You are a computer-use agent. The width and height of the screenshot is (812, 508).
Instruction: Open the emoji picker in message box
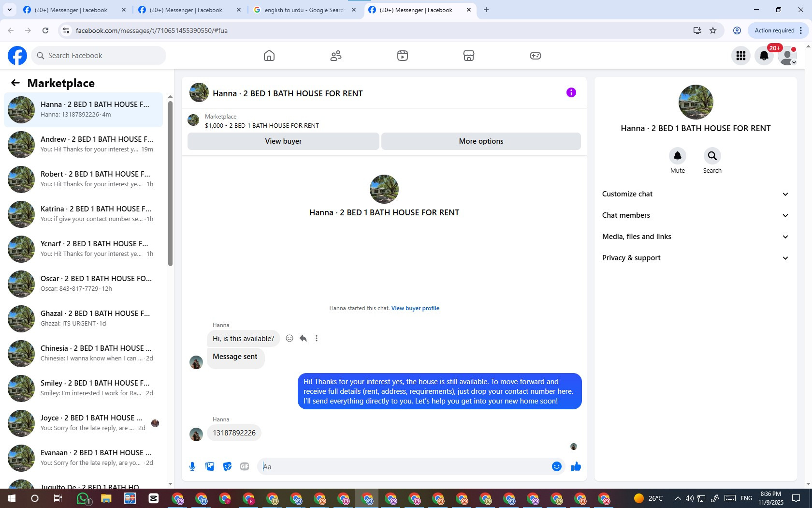(557, 466)
